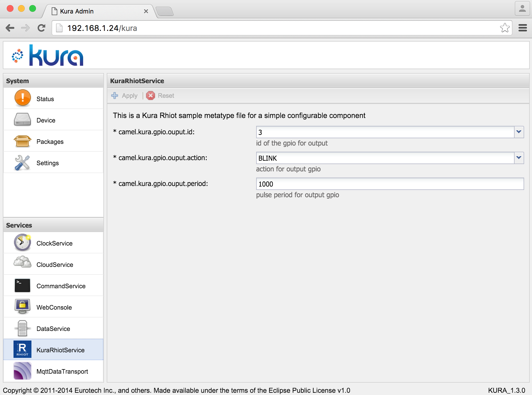Click the Device hard drive icon
The width and height of the screenshot is (532, 395).
point(22,120)
